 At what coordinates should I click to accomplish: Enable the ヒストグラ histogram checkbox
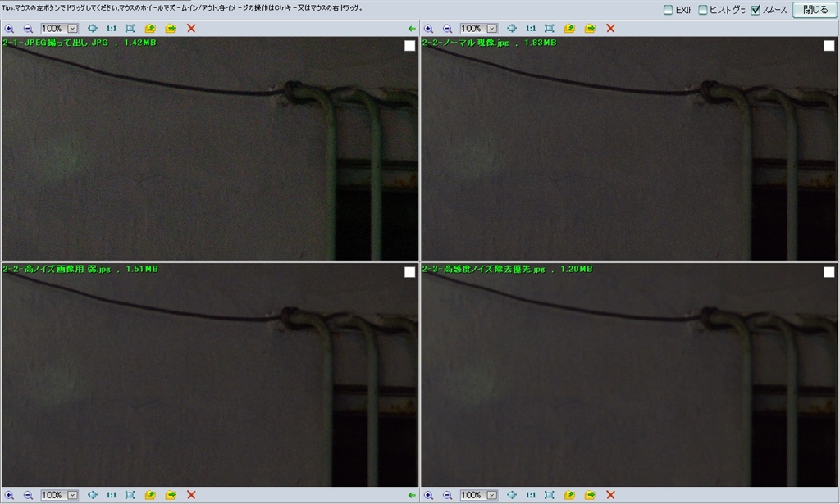(x=703, y=10)
